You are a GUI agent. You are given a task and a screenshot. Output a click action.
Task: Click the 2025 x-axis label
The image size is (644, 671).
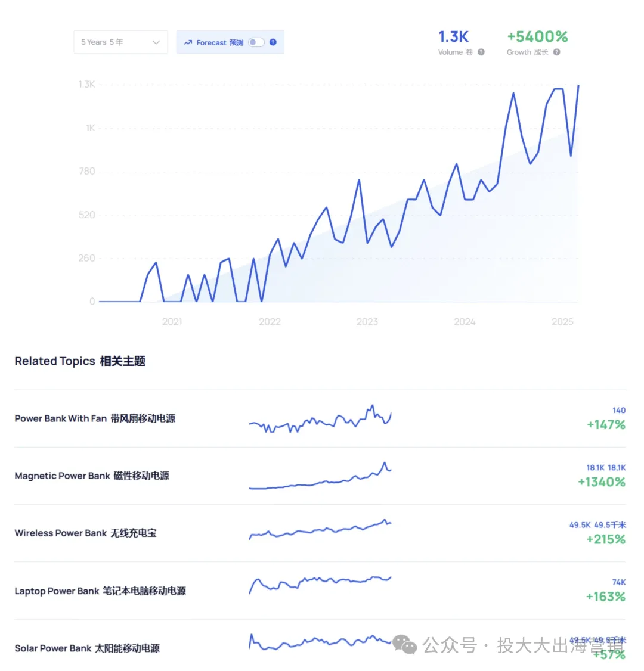pyautogui.click(x=562, y=321)
